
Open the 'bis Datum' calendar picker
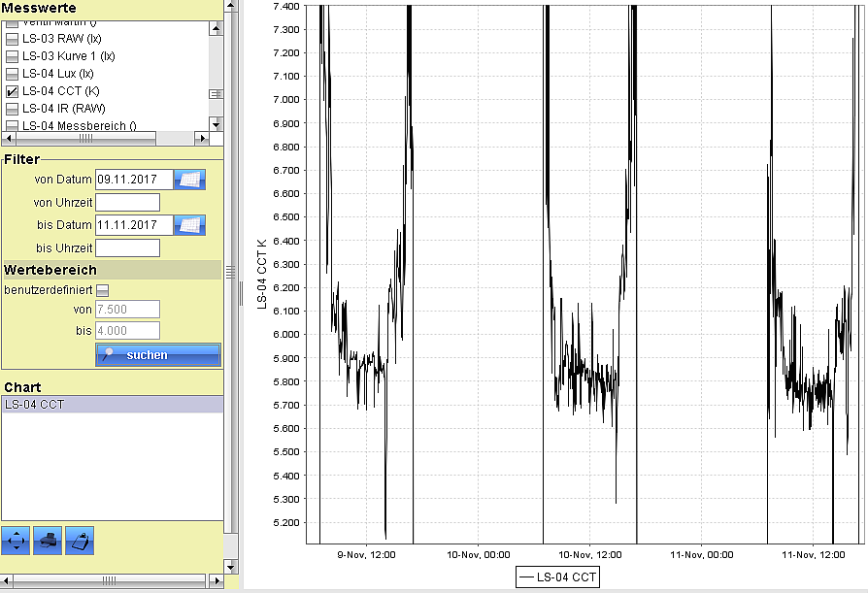[x=189, y=225]
